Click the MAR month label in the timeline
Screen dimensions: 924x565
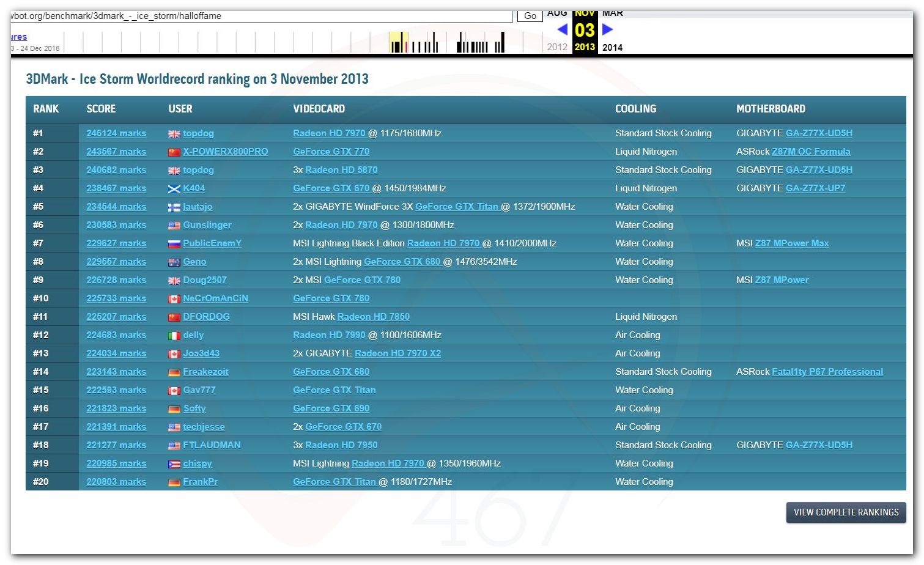pos(613,13)
